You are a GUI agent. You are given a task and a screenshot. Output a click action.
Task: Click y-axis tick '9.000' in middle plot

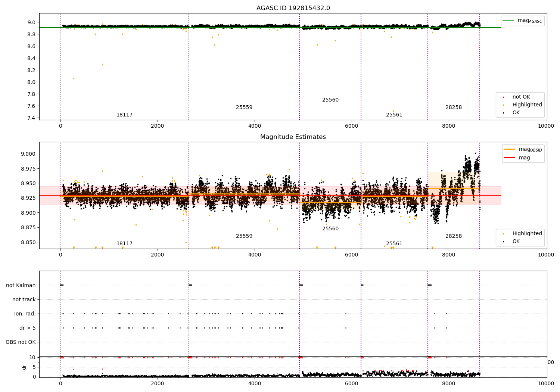[28, 154]
